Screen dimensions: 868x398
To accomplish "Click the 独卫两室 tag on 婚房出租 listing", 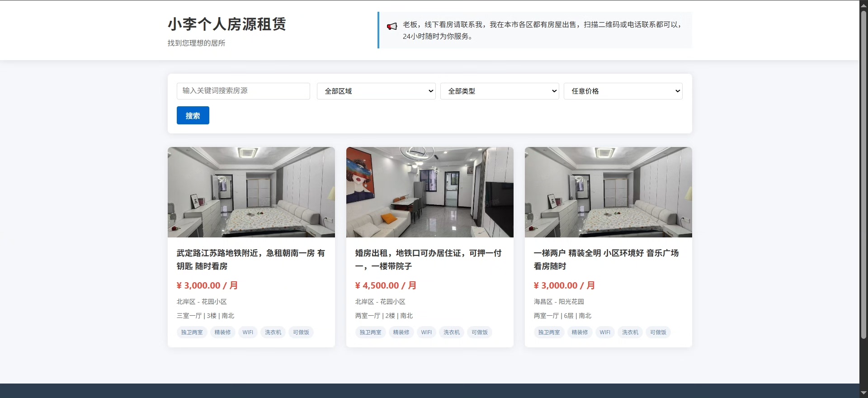I will pos(371,332).
